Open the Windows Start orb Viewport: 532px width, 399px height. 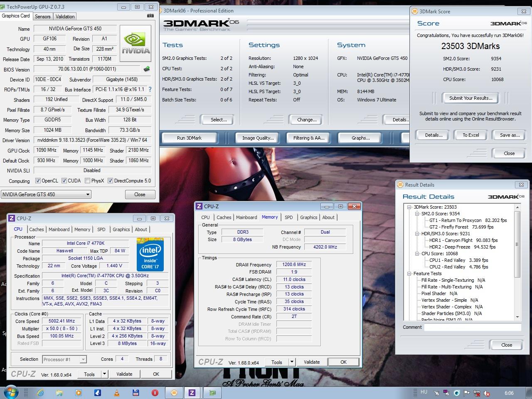click(11, 392)
